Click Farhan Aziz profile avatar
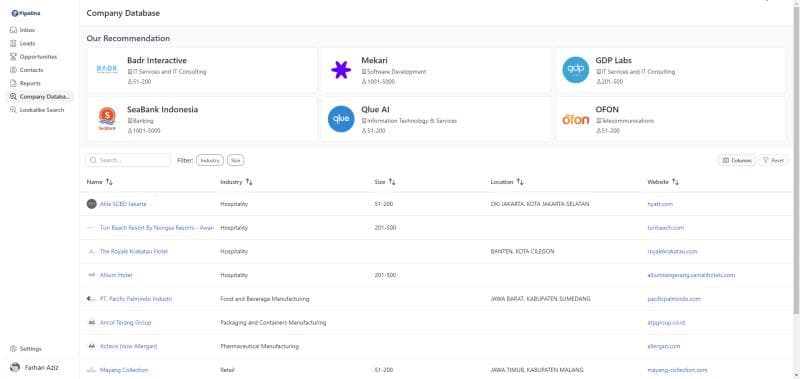 15,367
